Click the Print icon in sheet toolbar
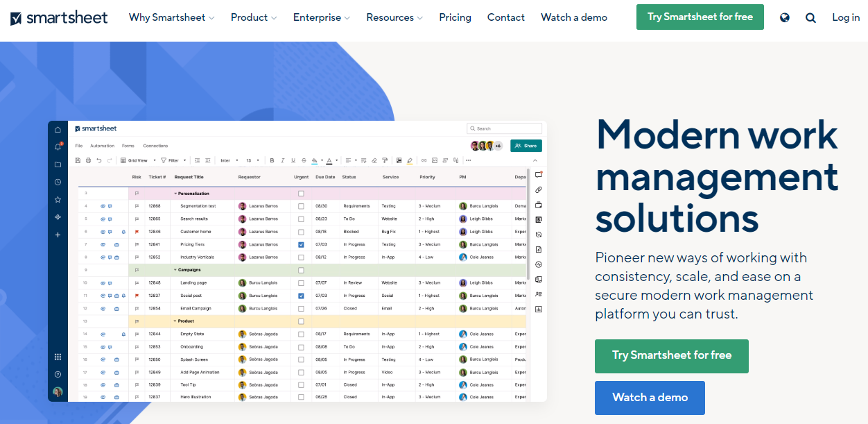The image size is (868, 424). [88, 160]
